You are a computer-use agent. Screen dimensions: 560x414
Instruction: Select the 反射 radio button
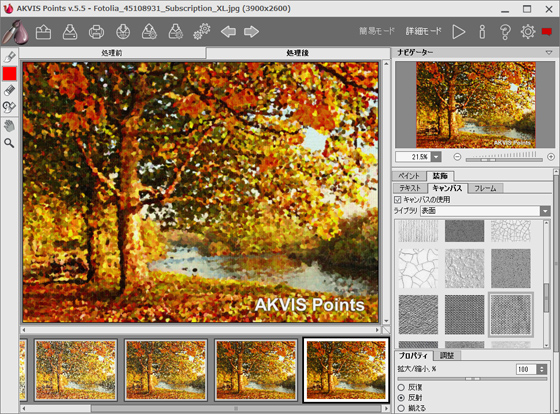401,398
